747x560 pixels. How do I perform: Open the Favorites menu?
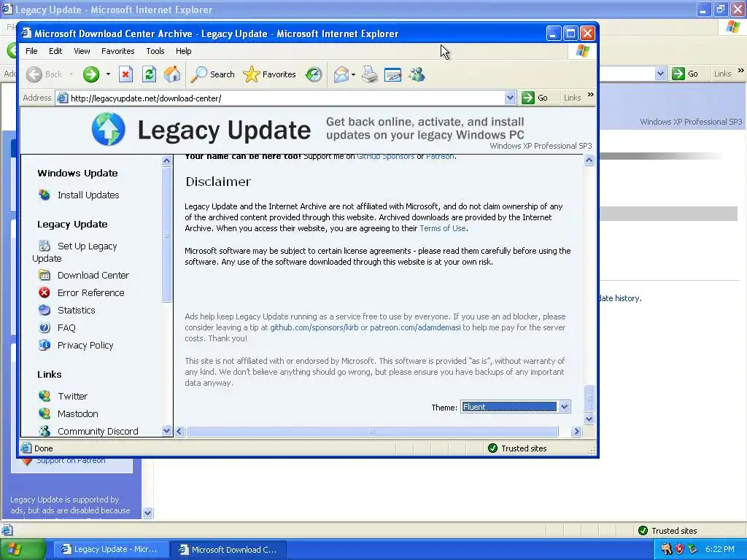[x=117, y=51]
